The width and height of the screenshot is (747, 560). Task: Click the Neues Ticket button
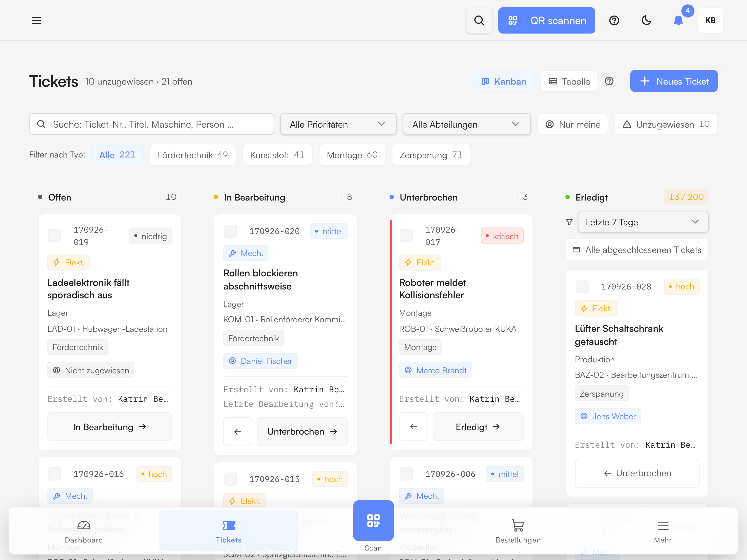(x=674, y=81)
